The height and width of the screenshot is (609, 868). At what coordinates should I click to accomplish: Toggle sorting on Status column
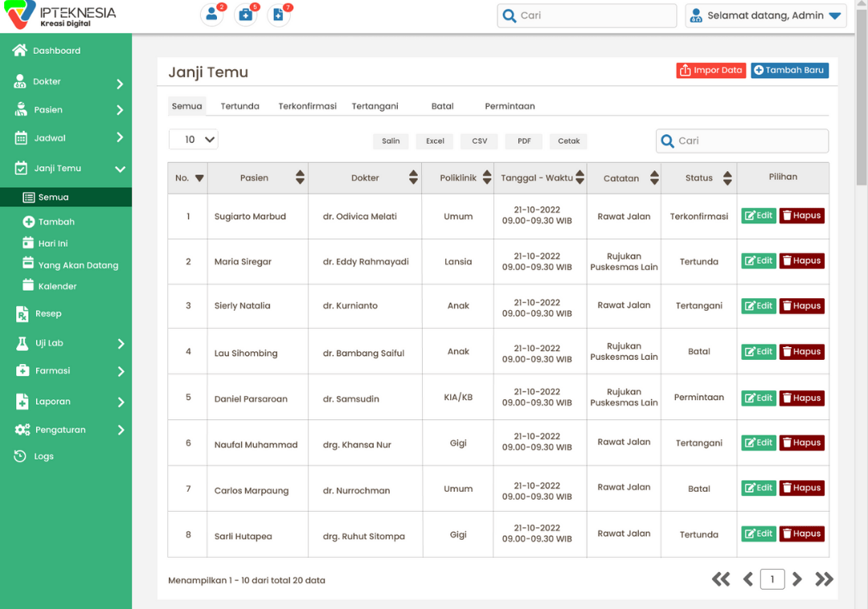coord(727,178)
